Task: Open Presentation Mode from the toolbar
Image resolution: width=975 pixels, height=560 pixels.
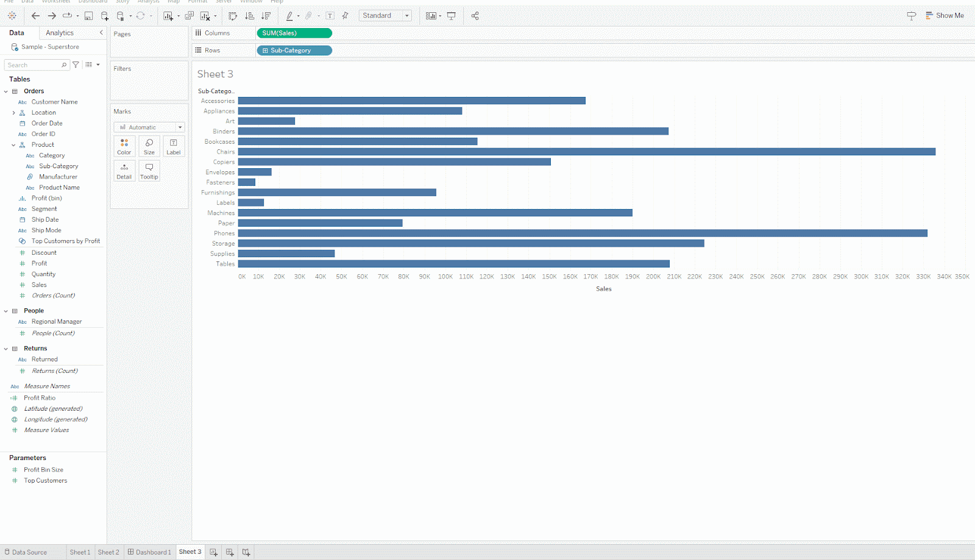Action: tap(452, 16)
